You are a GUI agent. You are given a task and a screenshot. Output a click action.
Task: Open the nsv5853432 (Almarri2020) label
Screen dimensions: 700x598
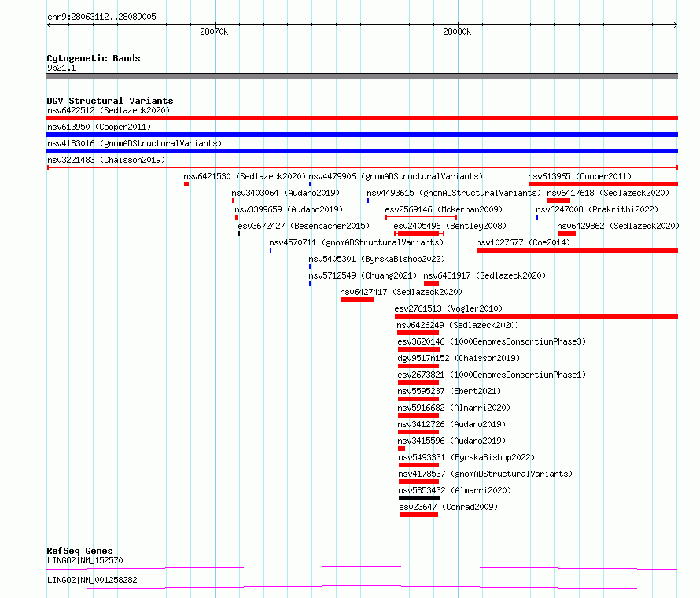[x=455, y=490]
